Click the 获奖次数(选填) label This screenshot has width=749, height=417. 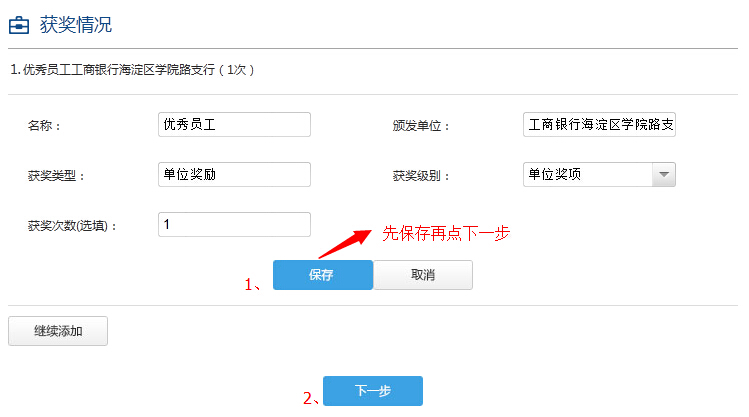[x=72, y=226]
